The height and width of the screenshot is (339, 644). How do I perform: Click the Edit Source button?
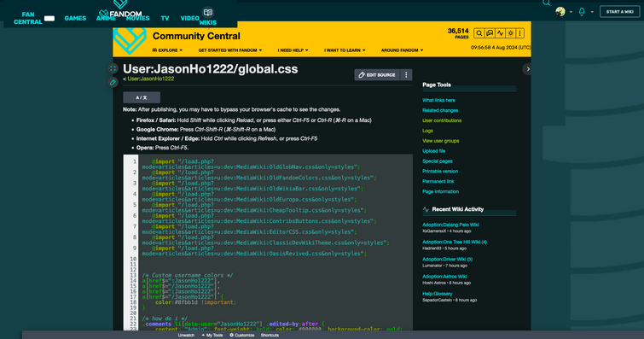point(377,75)
